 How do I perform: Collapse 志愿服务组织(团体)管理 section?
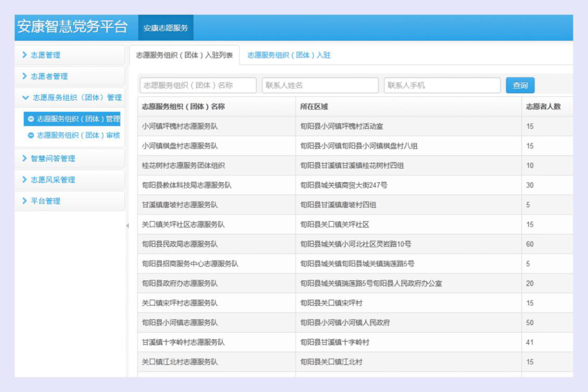coord(69,97)
